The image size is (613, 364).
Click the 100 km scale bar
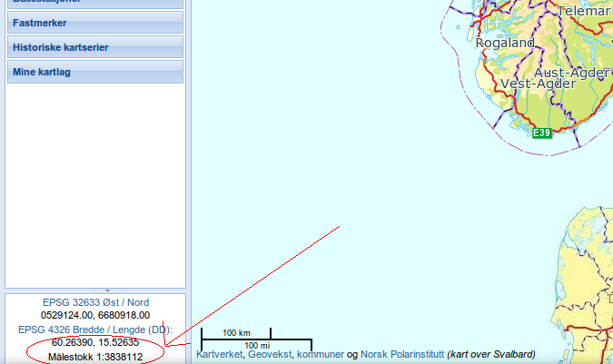[236, 333]
